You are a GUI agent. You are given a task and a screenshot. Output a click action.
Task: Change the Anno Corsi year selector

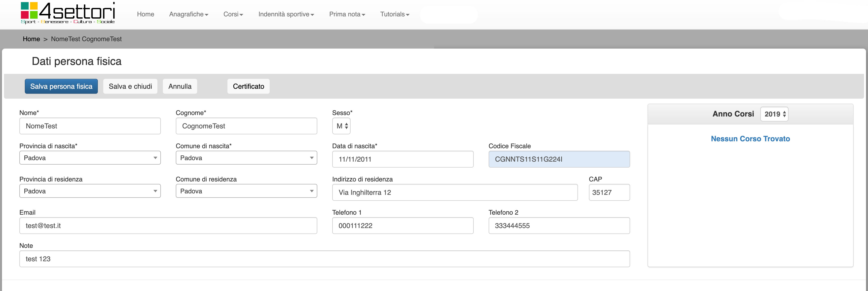pos(774,114)
